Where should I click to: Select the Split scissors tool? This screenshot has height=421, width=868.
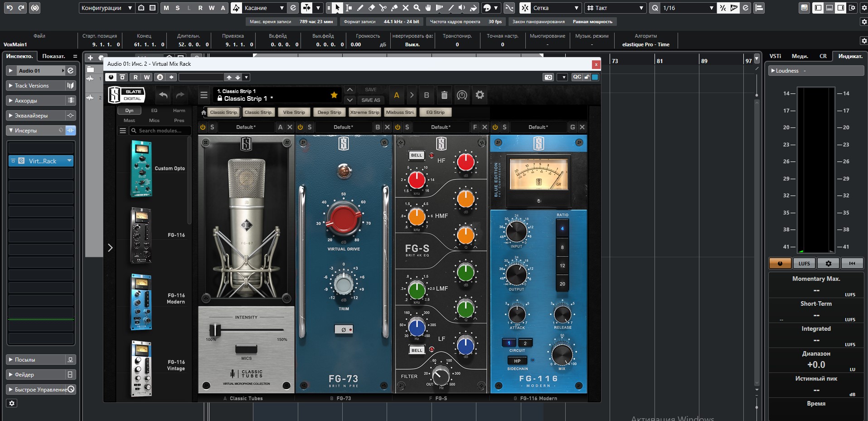coord(383,8)
